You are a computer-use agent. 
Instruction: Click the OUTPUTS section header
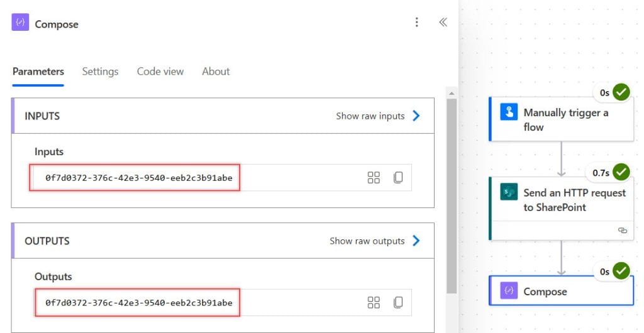223,241
